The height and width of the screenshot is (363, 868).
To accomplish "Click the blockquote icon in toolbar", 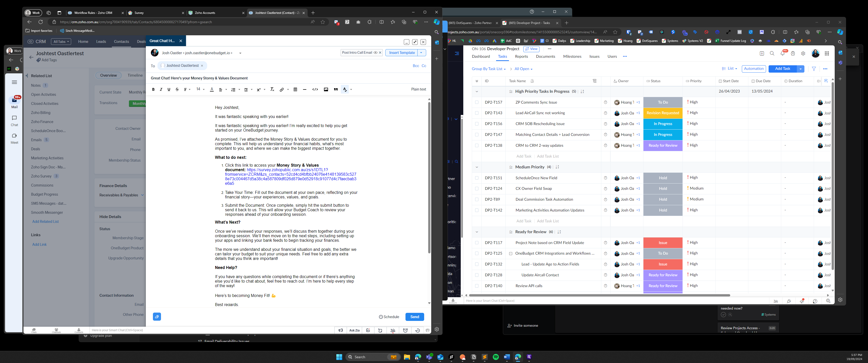I will [336, 89].
